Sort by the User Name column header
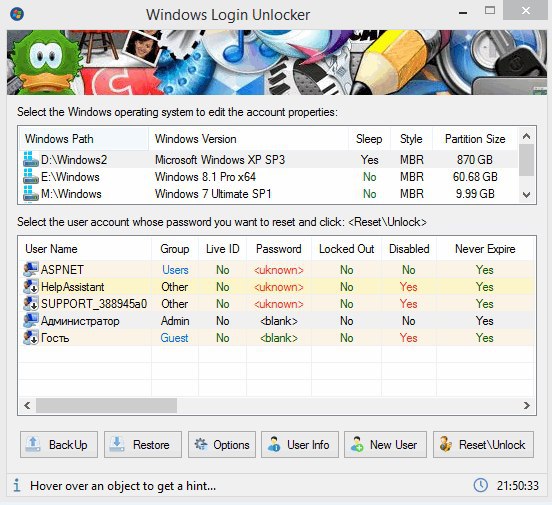This screenshot has height=505, width=552. (x=85, y=249)
